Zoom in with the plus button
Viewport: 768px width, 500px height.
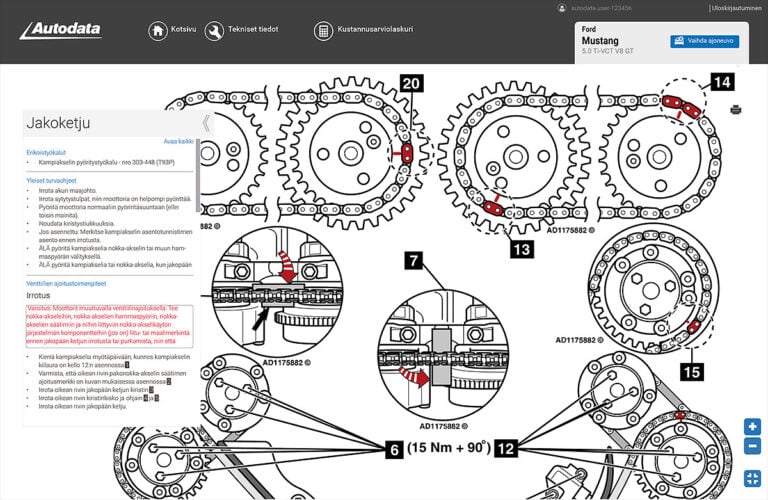coord(752,426)
